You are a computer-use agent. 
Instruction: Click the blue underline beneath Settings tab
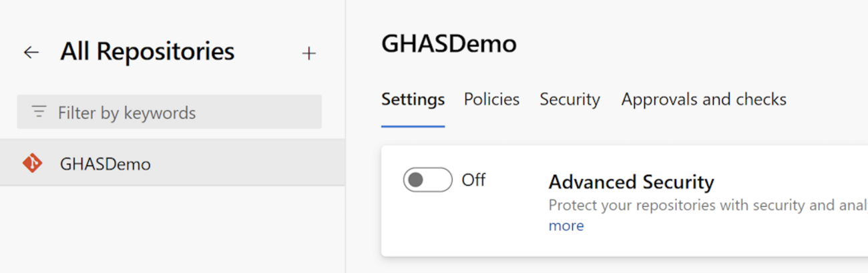point(413,125)
